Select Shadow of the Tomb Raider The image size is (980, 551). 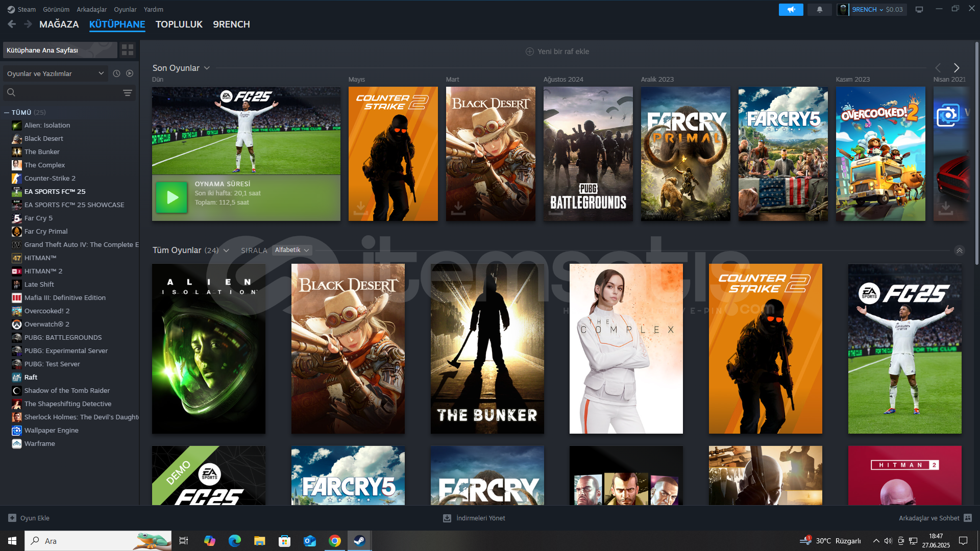coord(67,391)
